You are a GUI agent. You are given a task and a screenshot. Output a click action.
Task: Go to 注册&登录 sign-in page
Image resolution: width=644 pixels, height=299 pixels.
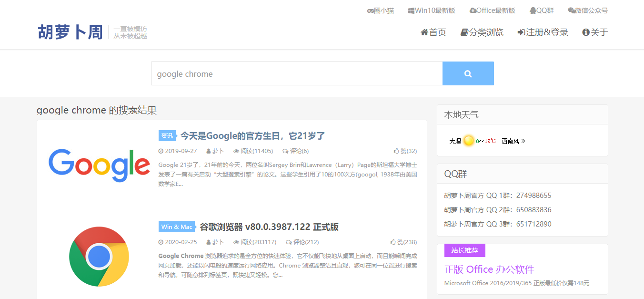tap(543, 32)
